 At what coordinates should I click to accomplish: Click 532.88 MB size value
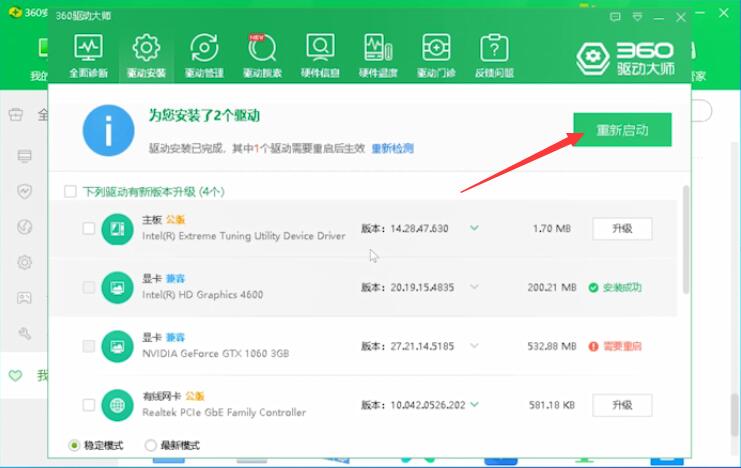pos(551,347)
